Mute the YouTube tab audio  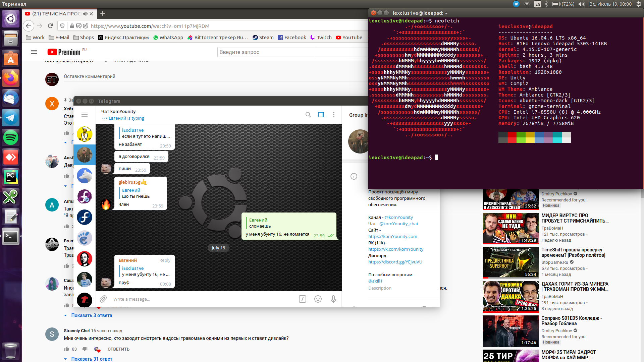click(85, 14)
